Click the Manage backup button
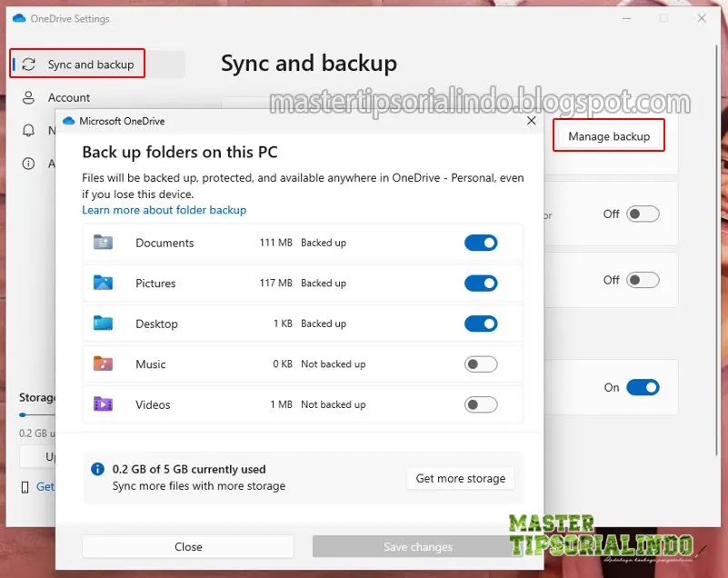Screen dimensions: 728x578 click(x=609, y=136)
